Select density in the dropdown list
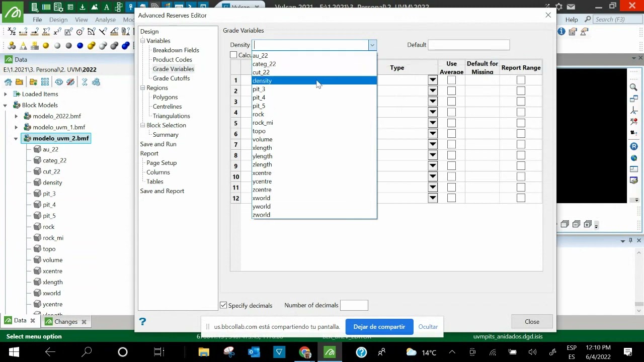 coord(314,80)
